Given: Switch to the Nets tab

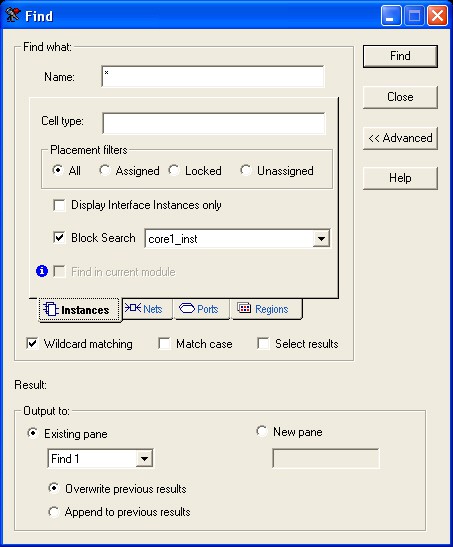Looking at the screenshot, I should point(147,309).
